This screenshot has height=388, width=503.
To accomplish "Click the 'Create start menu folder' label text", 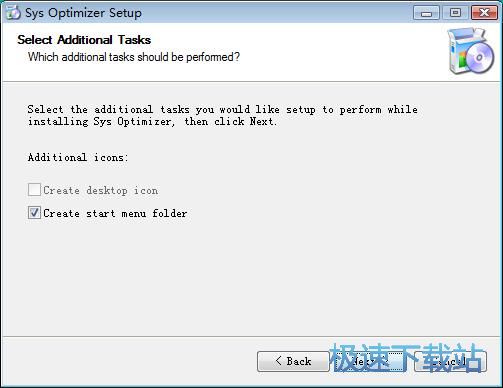I will [115, 213].
